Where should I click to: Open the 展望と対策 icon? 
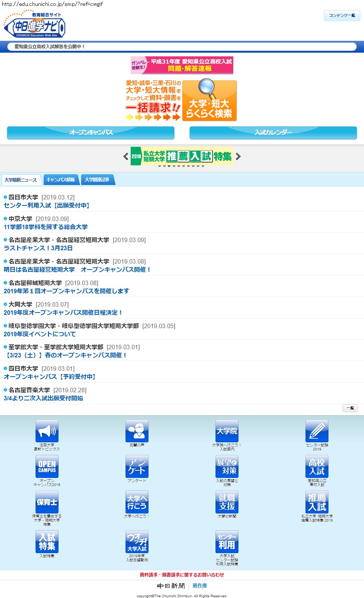tap(227, 466)
